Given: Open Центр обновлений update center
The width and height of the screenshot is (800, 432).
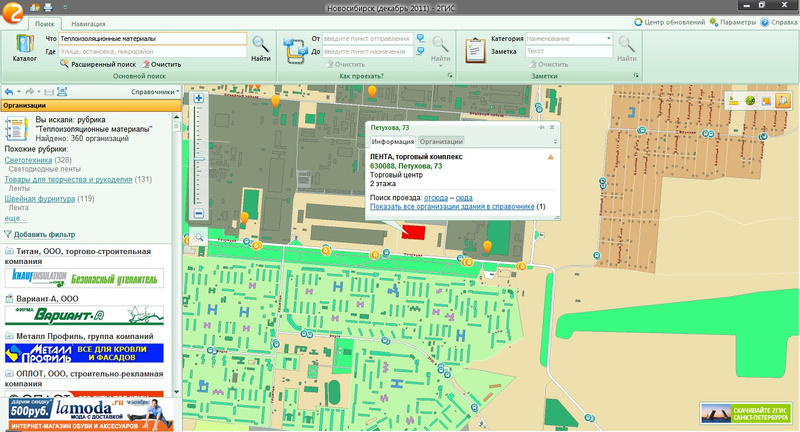Looking at the screenshot, I should pos(669,22).
